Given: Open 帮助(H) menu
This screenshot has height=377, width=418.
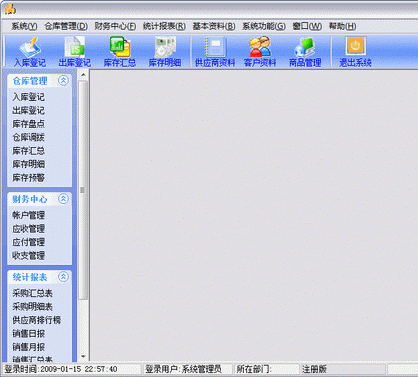Looking at the screenshot, I should tap(342, 26).
